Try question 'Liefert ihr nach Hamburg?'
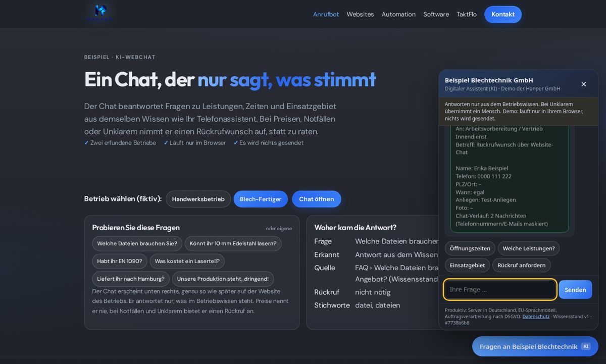 click(131, 279)
